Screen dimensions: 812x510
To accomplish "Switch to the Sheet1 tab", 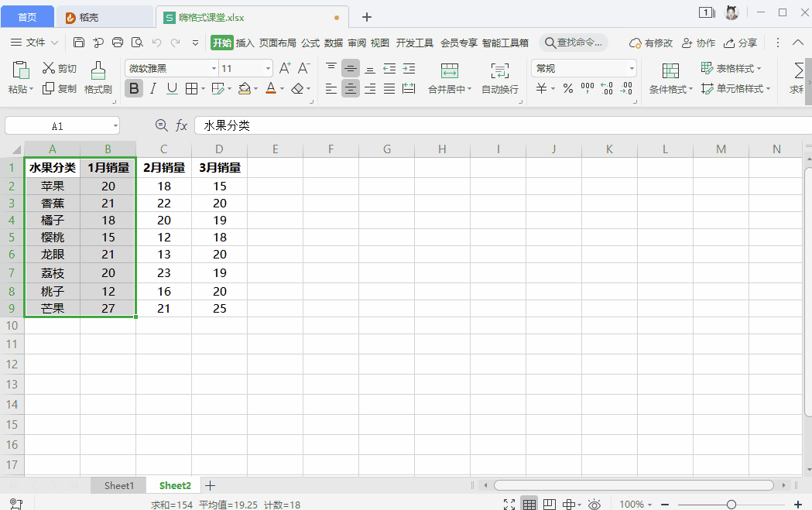I will coord(119,485).
